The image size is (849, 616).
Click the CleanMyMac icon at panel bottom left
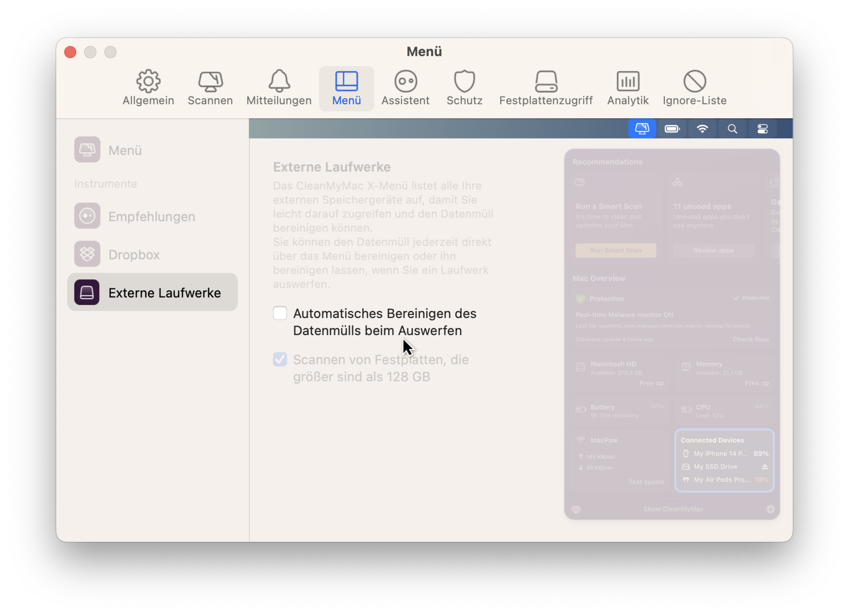[x=576, y=509]
